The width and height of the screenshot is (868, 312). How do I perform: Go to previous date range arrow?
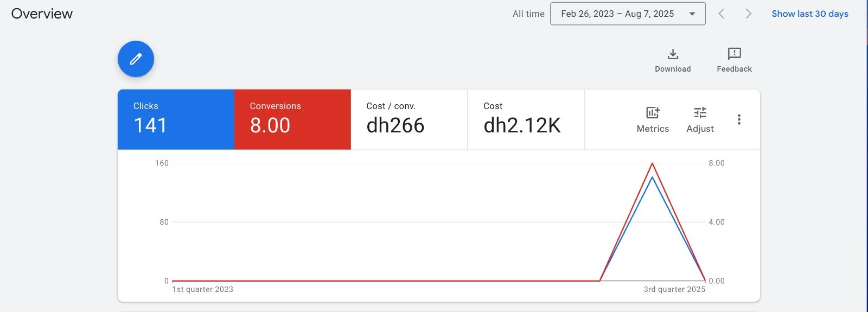coord(721,14)
